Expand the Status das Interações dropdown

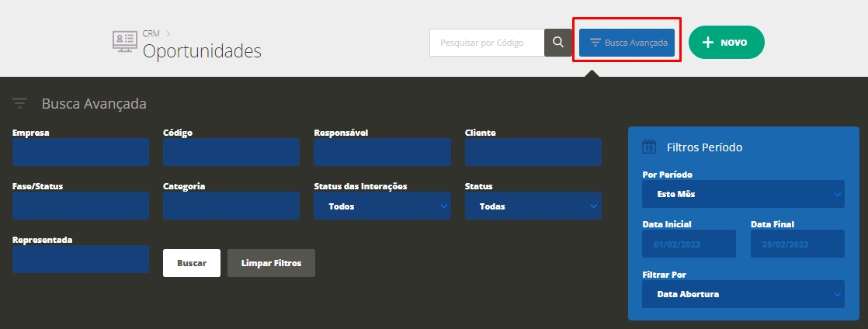coord(382,206)
